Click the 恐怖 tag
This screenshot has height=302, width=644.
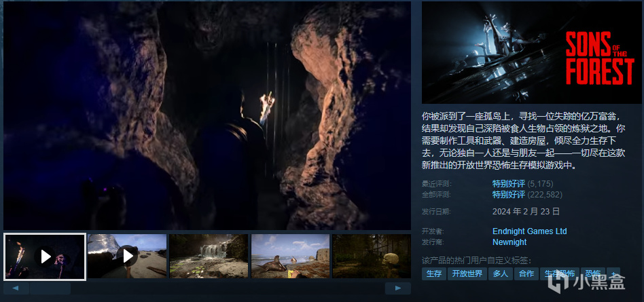click(593, 273)
